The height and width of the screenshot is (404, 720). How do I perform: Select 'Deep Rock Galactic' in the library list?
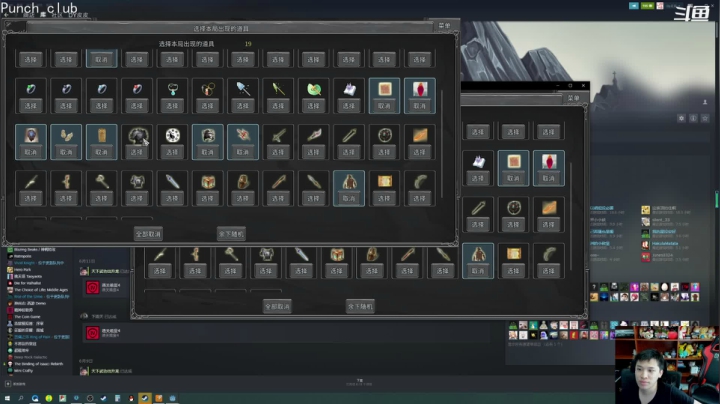point(30,357)
